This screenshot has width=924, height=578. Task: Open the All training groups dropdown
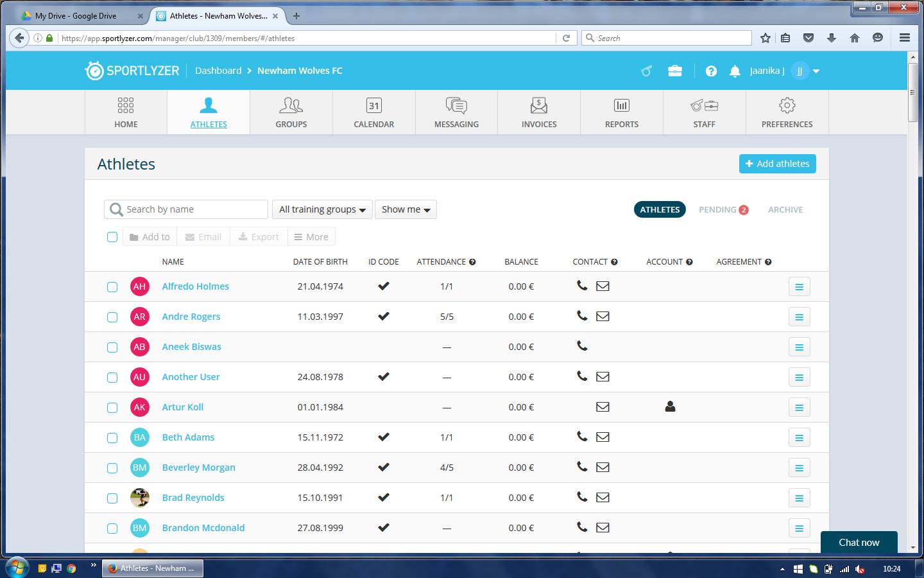click(x=321, y=209)
